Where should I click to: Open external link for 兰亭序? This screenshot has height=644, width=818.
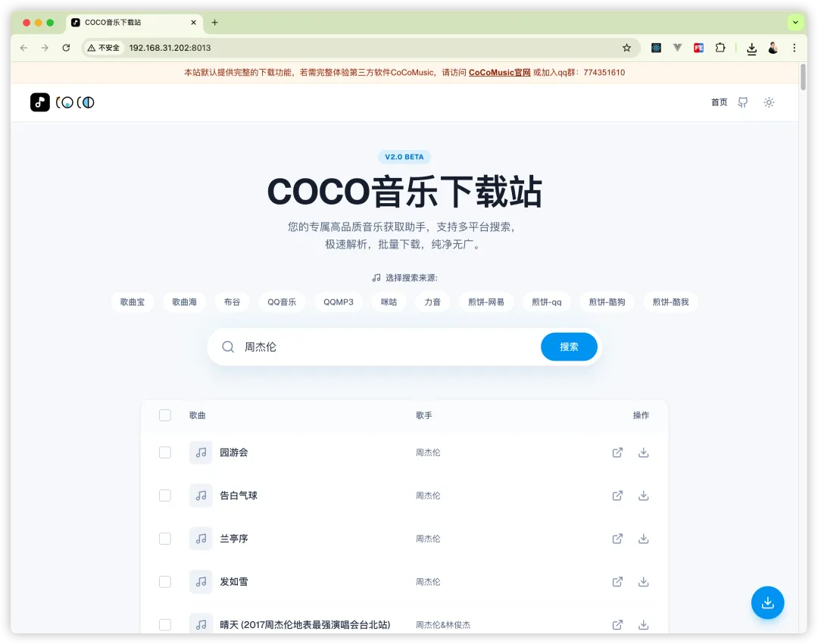(x=617, y=539)
